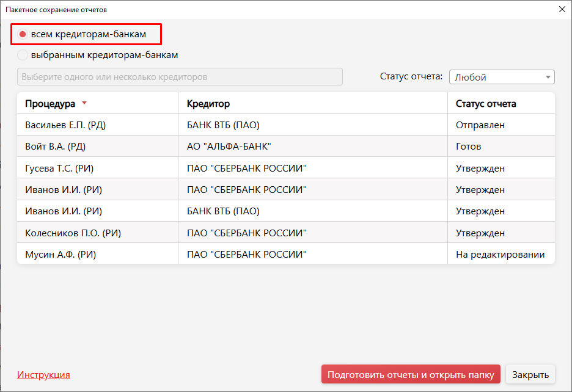Viewport: 572px width, 392px height.
Task: Select the 'Гусева Т.С. (РИ)' row
Action: coord(59,169)
